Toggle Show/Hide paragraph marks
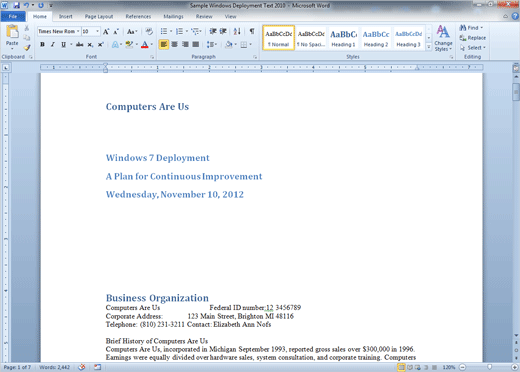The width and height of the screenshot is (520, 372). [252, 31]
